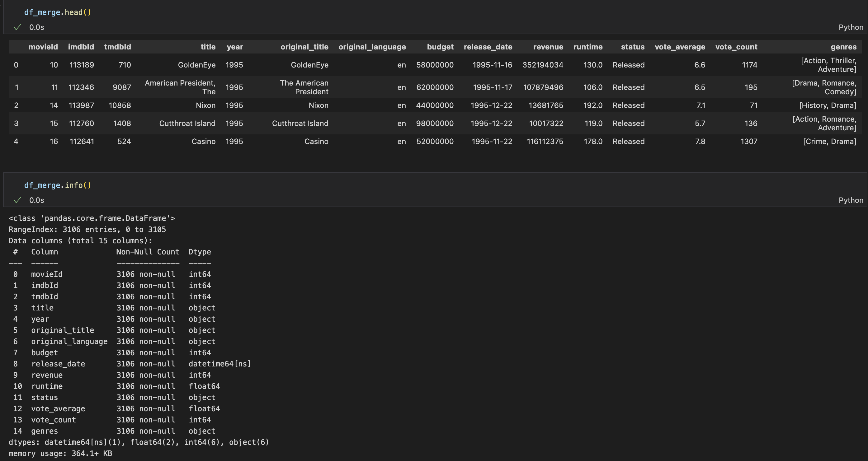Click imdbId value 112760
The width and height of the screenshot is (868, 461).
[x=82, y=123]
